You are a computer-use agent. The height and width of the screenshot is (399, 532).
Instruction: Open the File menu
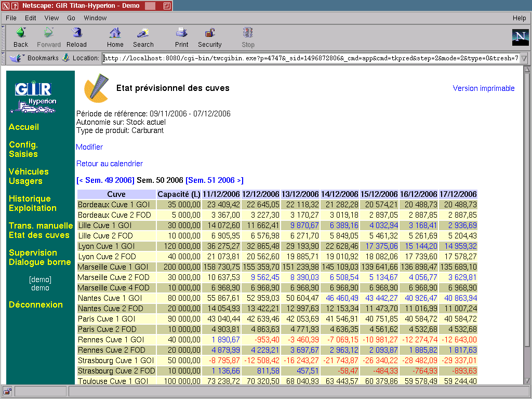pos(11,18)
